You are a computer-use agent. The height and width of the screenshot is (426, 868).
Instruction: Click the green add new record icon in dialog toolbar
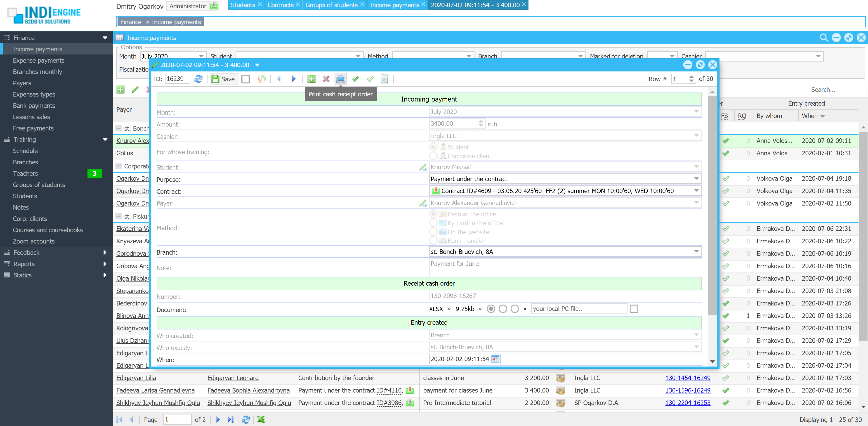311,79
